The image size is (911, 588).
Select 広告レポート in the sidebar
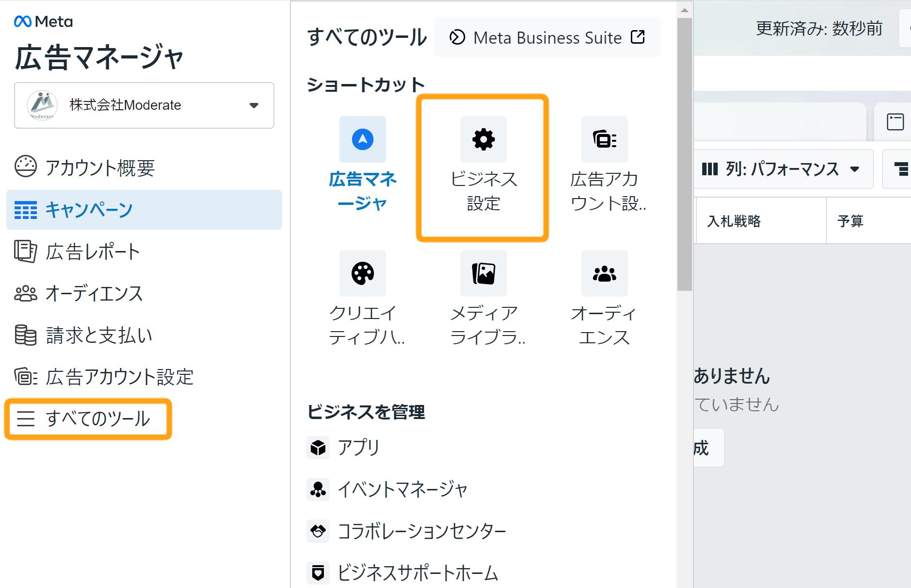click(144, 252)
